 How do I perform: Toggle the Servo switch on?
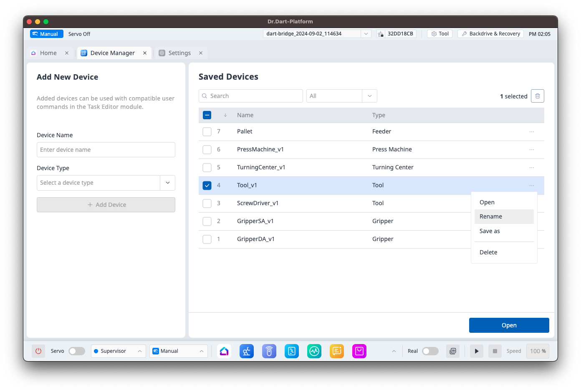pos(77,351)
